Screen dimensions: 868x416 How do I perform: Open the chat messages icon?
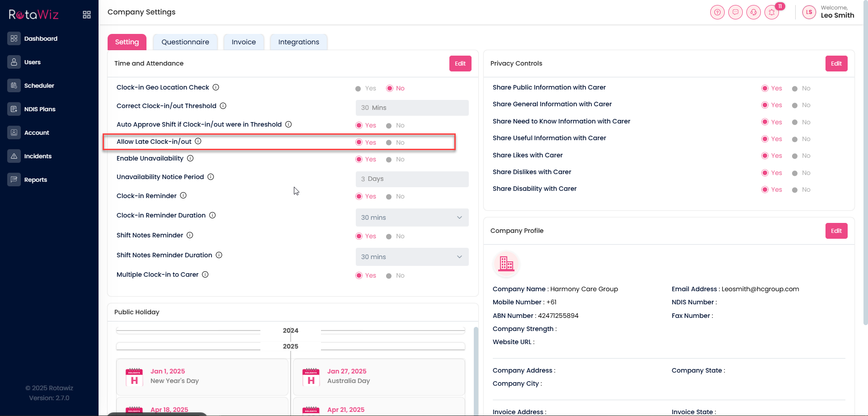[x=735, y=12]
